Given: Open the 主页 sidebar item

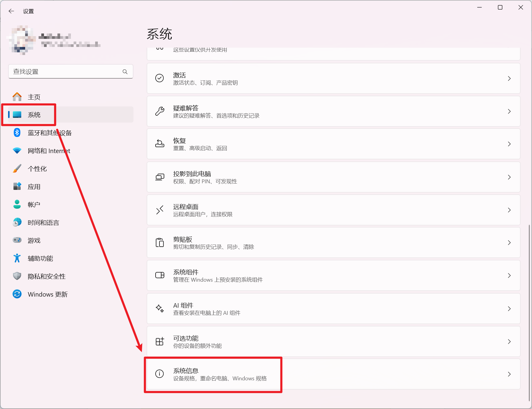Looking at the screenshot, I should pos(71,97).
